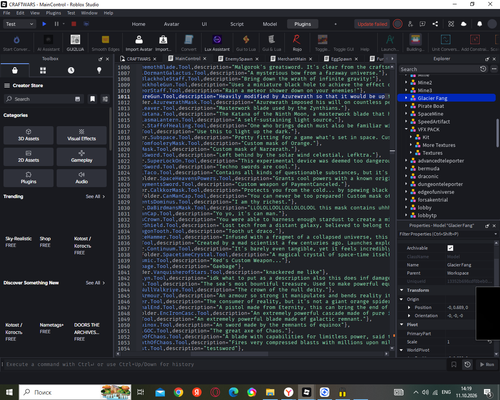Viewport: 500px width, 400px height.
Task: Collapse the Transform properties section
Action: [x=402, y=290]
